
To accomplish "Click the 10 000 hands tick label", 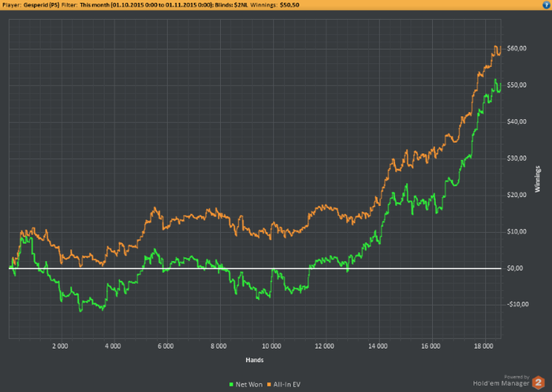I will click(271, 346).
